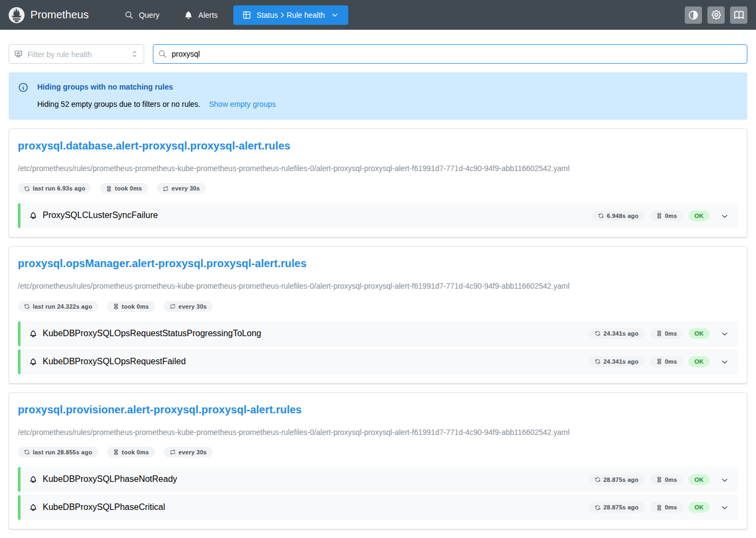Click the bell icon beside ProxySQLCLusterSyncFailure
Image resolution: width=756 pixels, height=538 pixels.
(33, 215)
